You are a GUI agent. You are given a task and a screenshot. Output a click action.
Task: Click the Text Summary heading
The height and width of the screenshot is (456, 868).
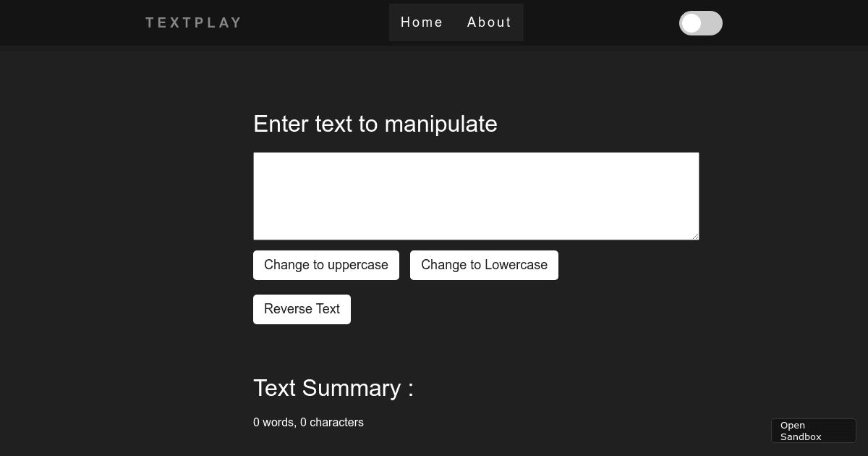[333, 388]
